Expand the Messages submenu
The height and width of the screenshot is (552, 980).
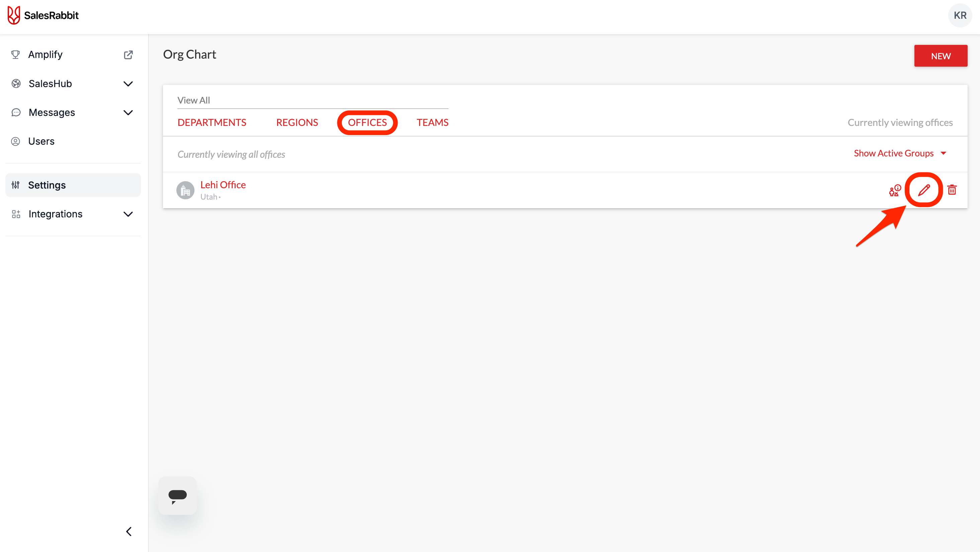pyautogui.click(x=128, y=113)
